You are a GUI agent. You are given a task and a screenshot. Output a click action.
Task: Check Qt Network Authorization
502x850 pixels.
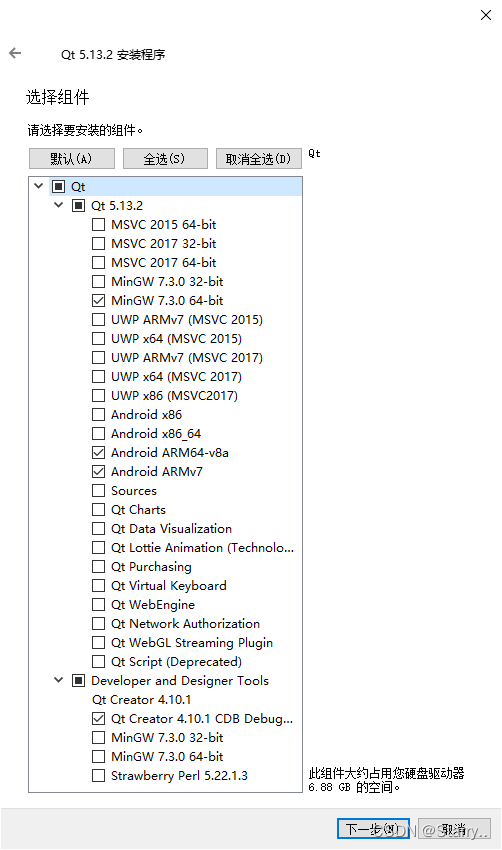click(x=98, y=623)
